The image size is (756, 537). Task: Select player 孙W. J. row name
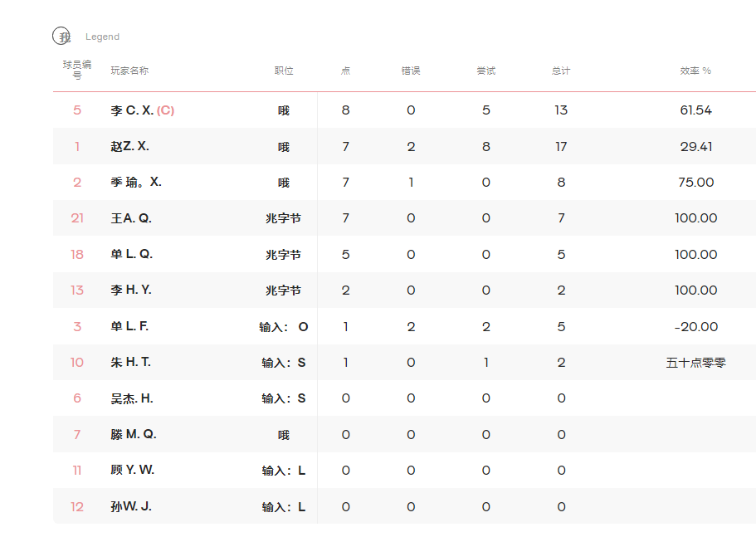(130, 506)
